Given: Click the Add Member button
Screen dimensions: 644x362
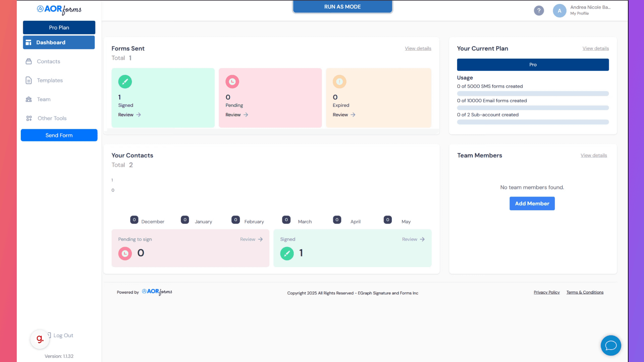Looking at the screenshot, I should point(532,203).
